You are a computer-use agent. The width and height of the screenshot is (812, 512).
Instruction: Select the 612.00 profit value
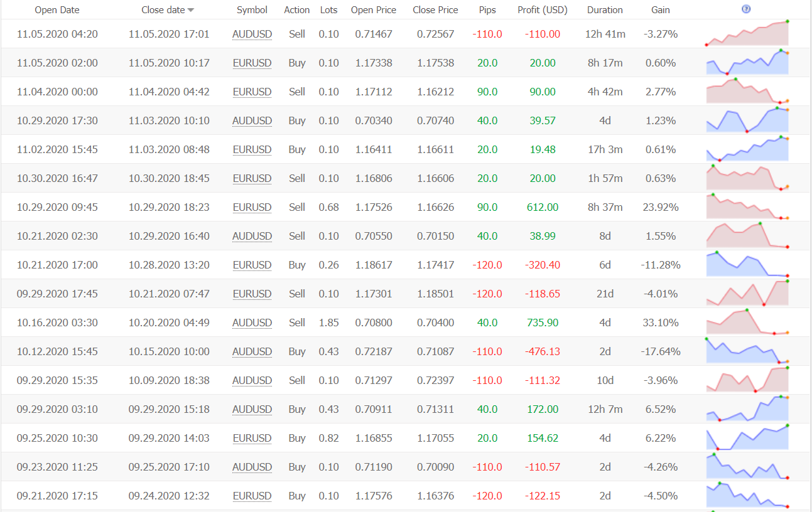pyautogui.click(x=543, y=207)
